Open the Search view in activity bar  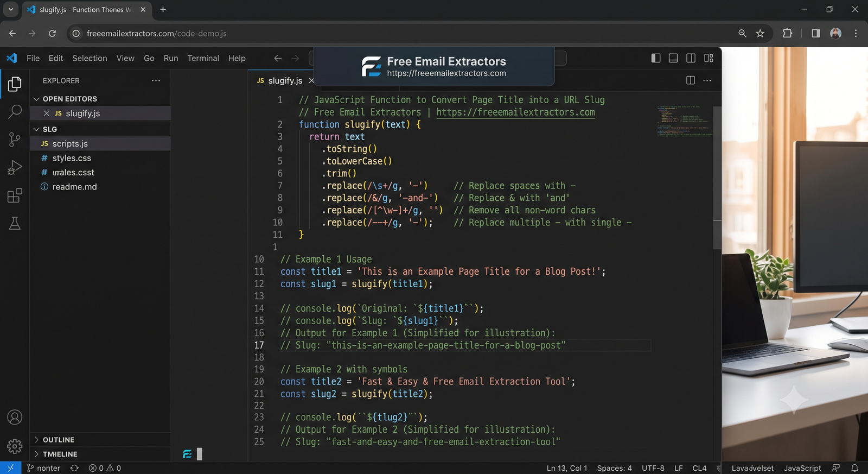click(x=15, y=112)
